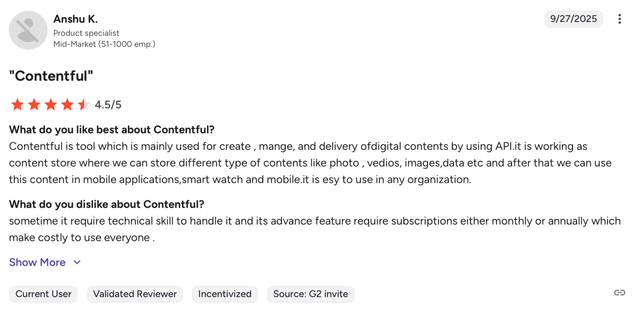Click the 9/27/2025 date badge
This screenshot has width=644, height=313.
click(573, 19)
